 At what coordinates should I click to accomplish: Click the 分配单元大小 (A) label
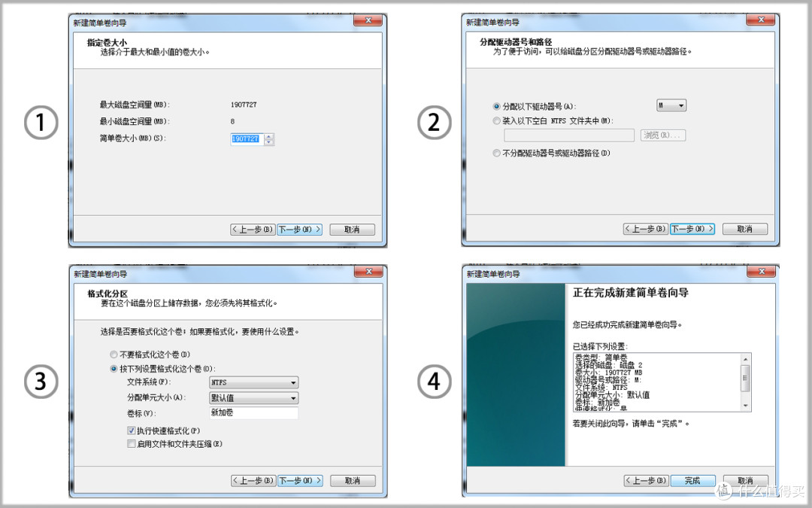(x=156, y=397)
